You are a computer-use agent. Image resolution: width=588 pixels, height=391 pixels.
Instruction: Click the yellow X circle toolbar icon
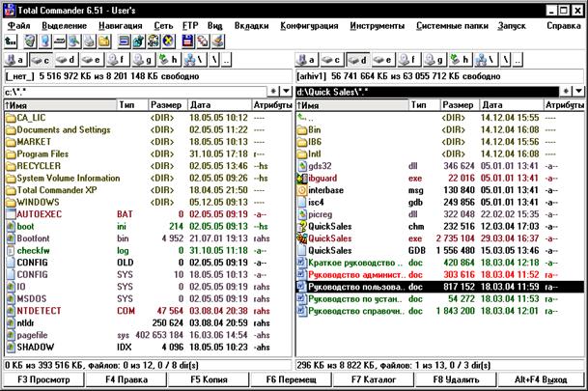(169, 42)
